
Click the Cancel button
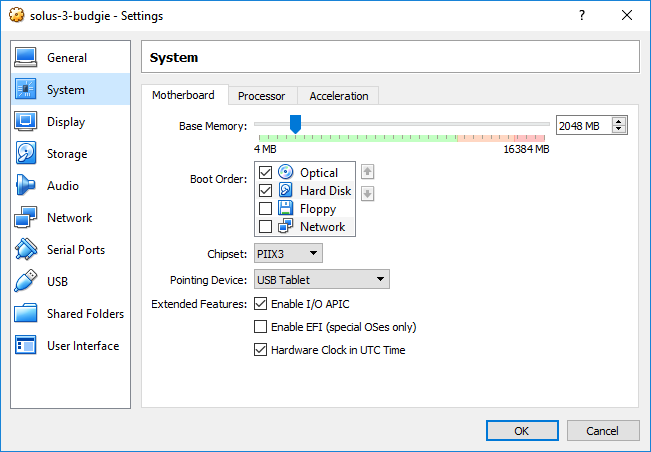(x=603, y=430)
